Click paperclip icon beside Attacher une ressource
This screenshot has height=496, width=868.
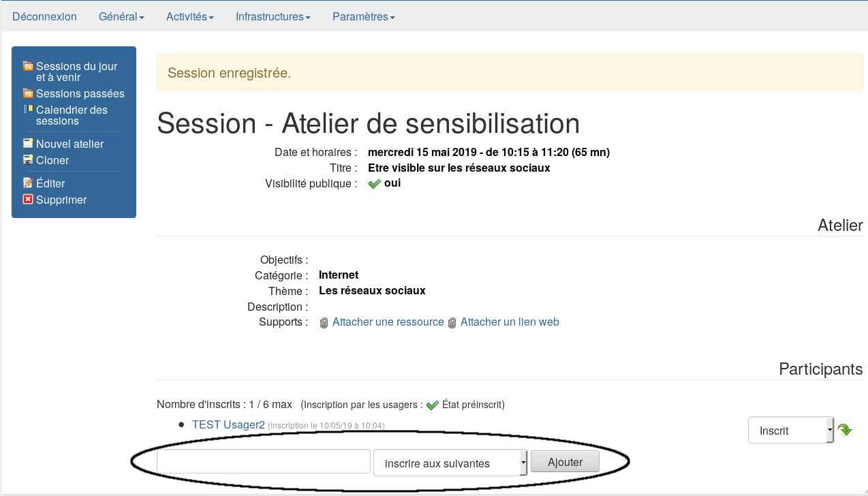click(x=324, y=322)
